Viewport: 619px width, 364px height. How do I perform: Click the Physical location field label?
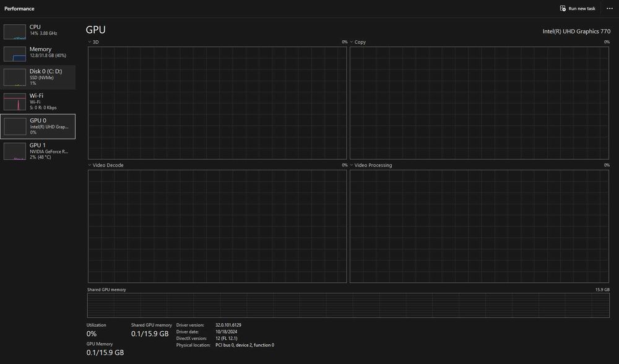pyautogui.click(x=193, y=345)
